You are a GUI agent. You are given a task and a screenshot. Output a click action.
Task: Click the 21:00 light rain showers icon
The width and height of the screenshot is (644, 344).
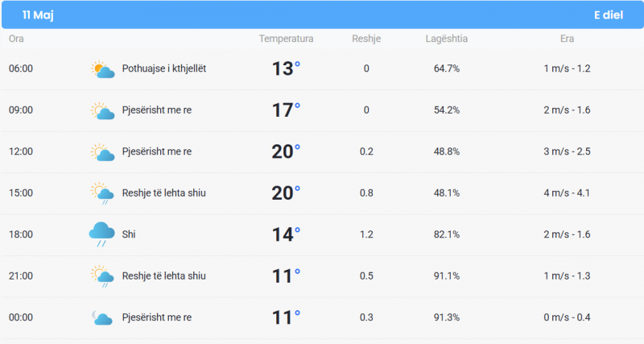102,276
